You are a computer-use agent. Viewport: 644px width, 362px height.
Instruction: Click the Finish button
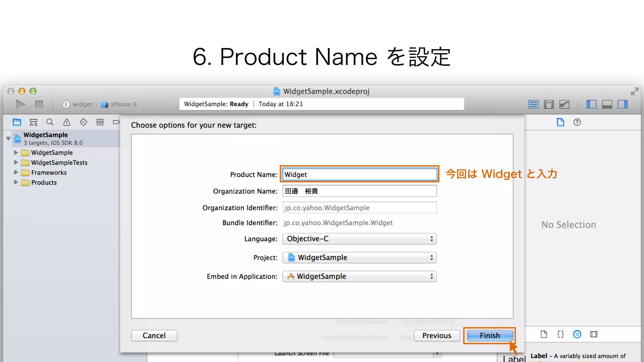tap(490, 336)
